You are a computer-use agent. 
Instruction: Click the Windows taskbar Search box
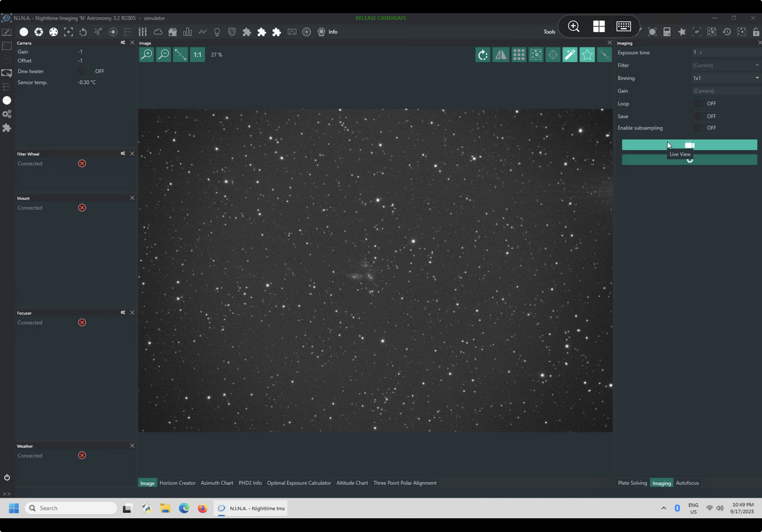pos(71,508)
